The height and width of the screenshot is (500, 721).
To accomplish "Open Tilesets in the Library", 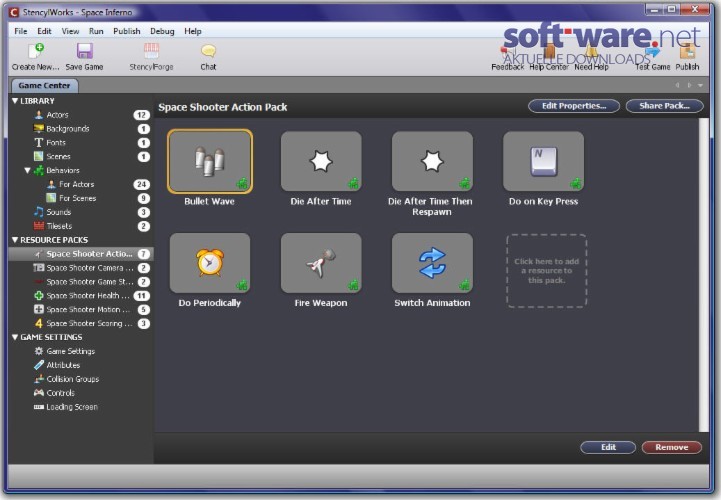I will tap(81, 226).
